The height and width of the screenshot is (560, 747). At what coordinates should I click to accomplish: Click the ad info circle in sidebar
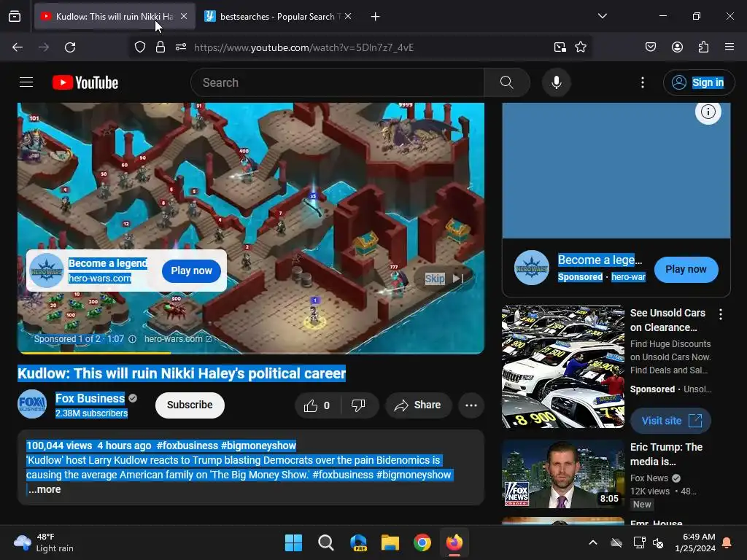pyautogui.click(x=708, y=112)
